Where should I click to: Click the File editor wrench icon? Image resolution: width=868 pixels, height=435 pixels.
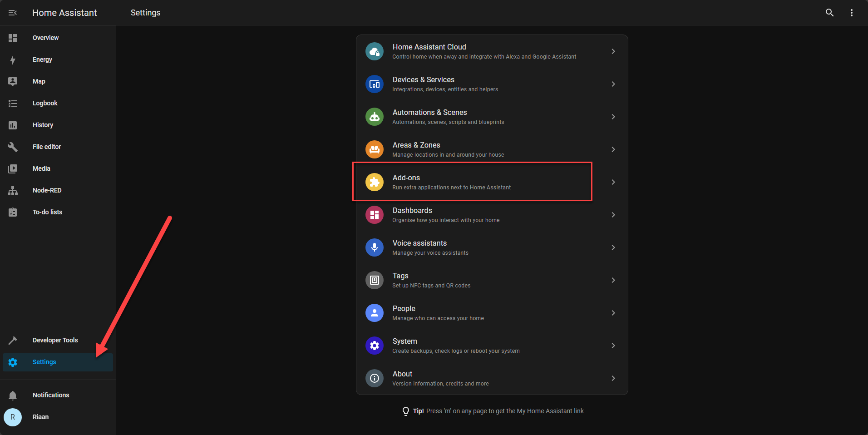pos(13,147)
